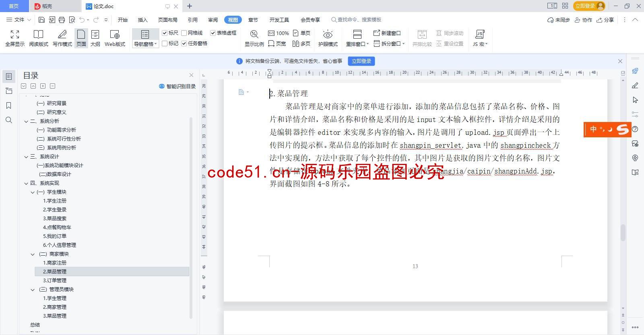Image resolution: width=644 pixels, height=335 pixels.
Task: Open a new window for document
Action: tap(387, 33)
